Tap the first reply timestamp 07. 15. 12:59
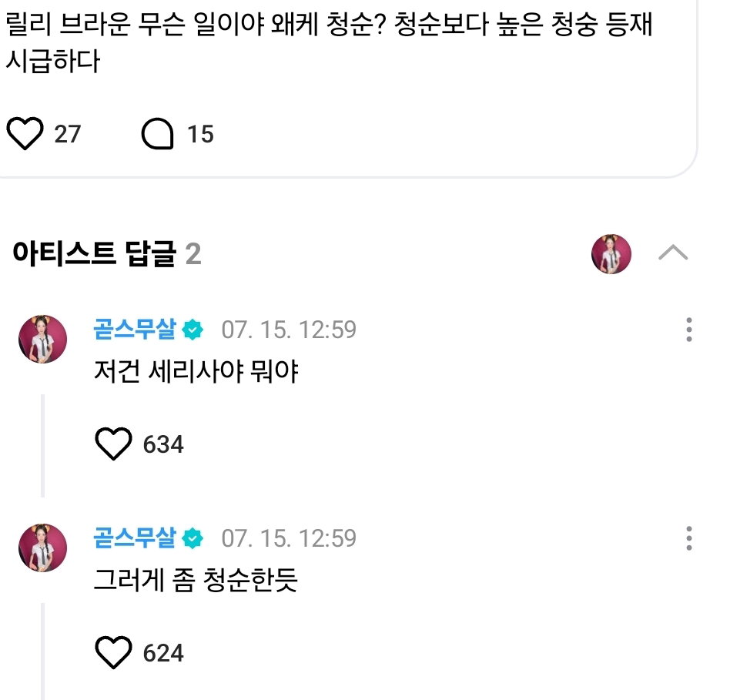This screenshot has width=730, height=700. 289,330
